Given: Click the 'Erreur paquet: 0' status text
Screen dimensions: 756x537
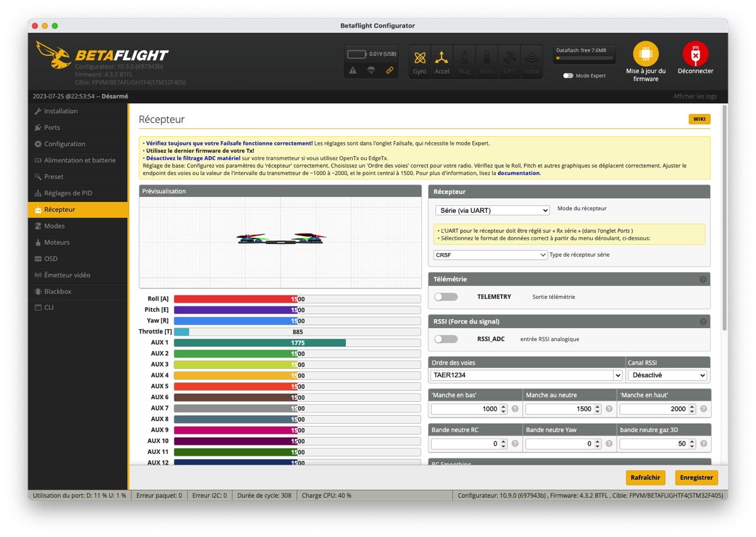Looking at the screenshot, I should (x=159, y=495).
